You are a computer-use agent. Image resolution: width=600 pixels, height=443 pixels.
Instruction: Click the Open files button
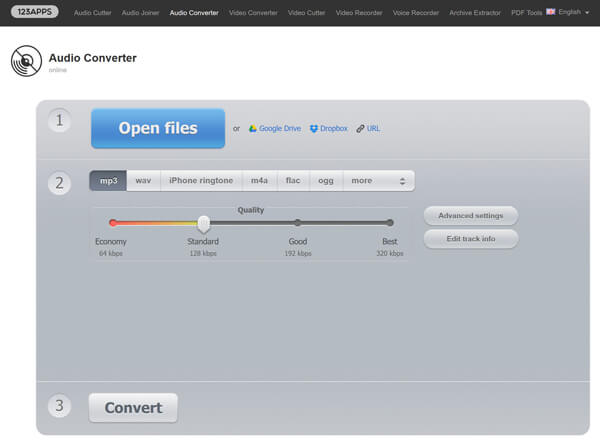(x=158, y=128)
